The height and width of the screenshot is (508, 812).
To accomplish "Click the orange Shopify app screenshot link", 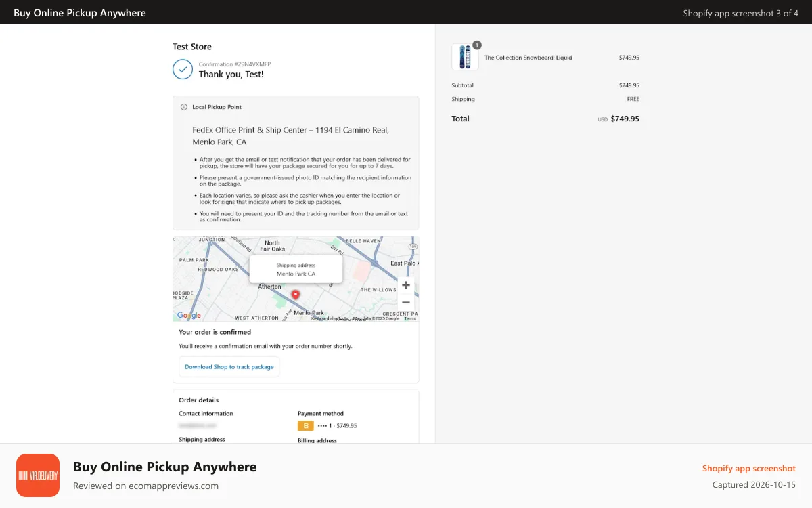I will pyautogui.click(x=749, y=468).
